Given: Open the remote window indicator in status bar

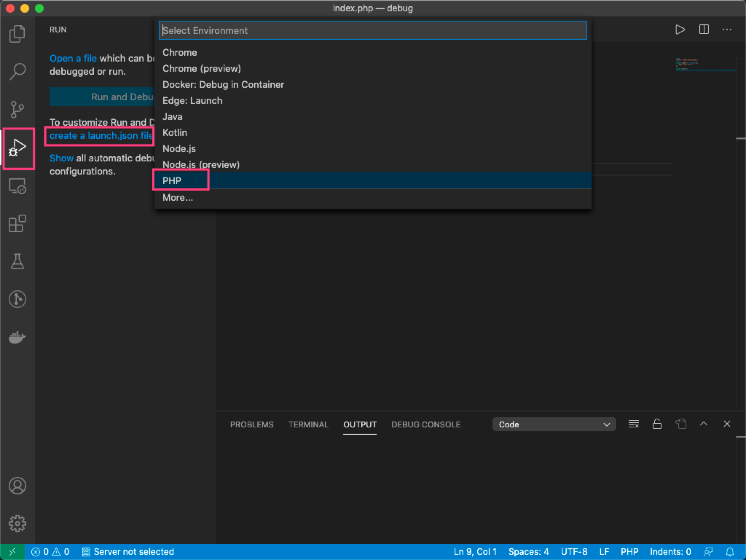Looking at the screenshot, I should click(12, 552).
